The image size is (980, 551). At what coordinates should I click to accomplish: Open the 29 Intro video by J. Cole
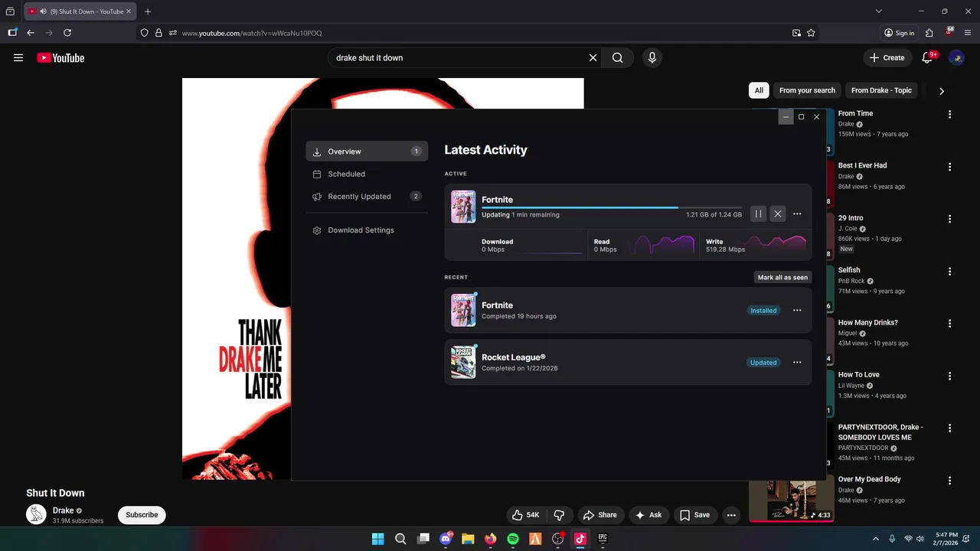coord(851,218)
